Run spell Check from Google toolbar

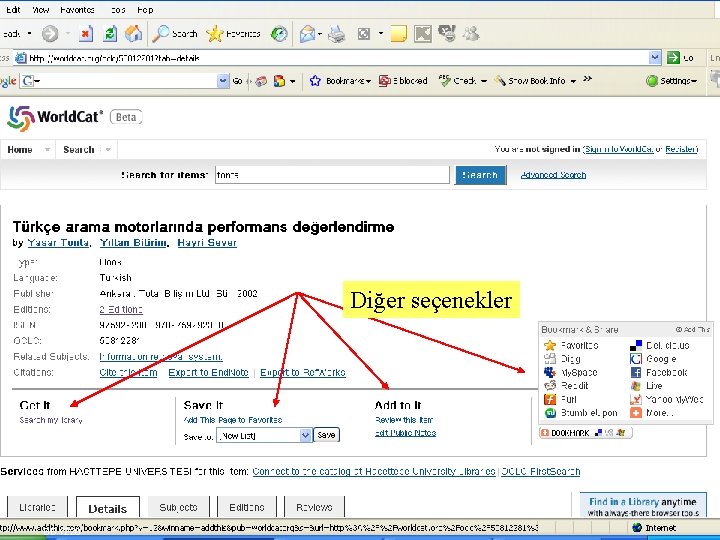pos(457,81)
